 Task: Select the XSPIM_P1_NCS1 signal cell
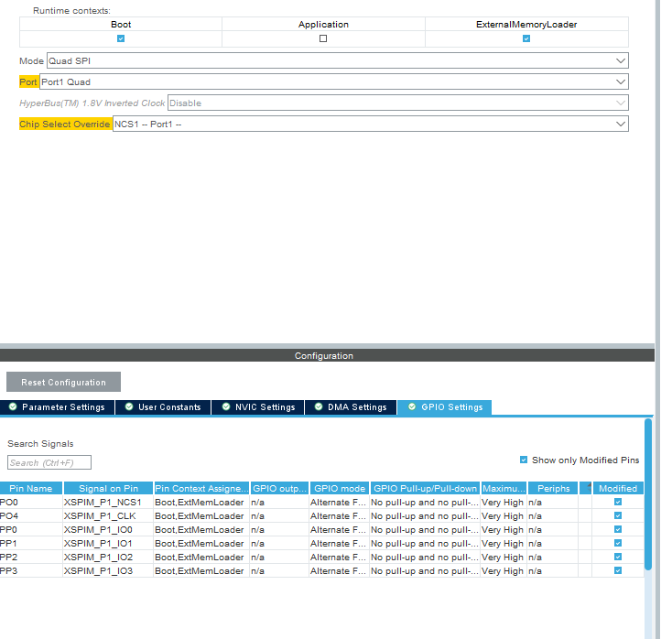click(108, 502)
